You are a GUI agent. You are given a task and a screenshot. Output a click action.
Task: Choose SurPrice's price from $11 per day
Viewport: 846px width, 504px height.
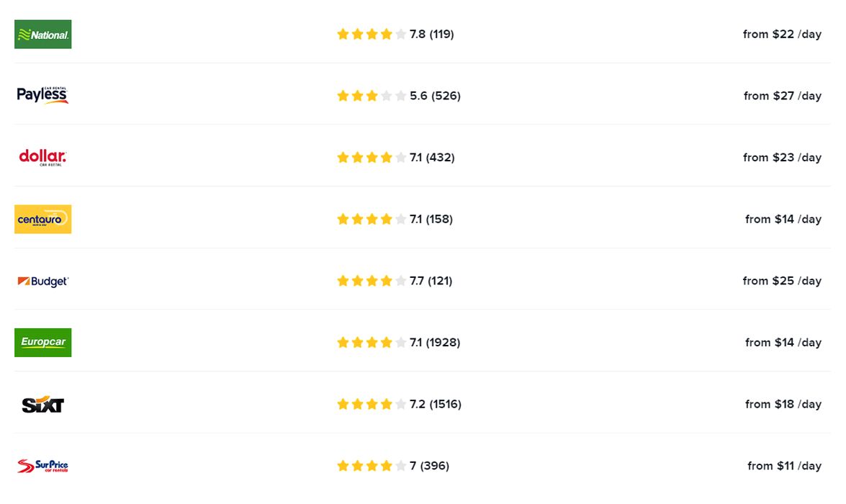pos(784,466)
